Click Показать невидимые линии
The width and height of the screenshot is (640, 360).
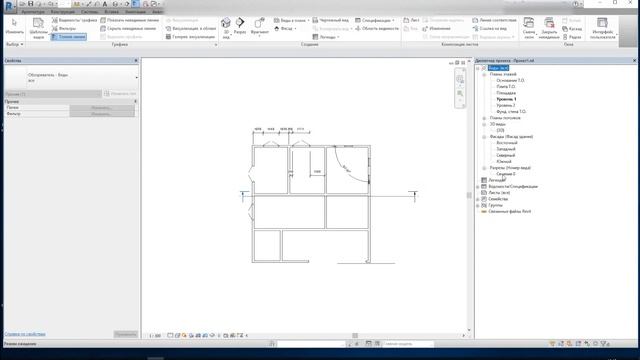(129, 20)
